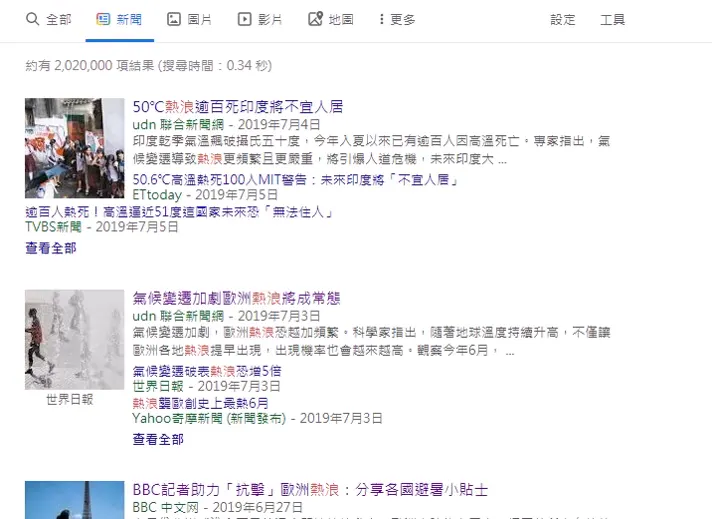Click the map pin icon beside 地圖
This screenshot has width=712, height=519.
pos(316,19)
